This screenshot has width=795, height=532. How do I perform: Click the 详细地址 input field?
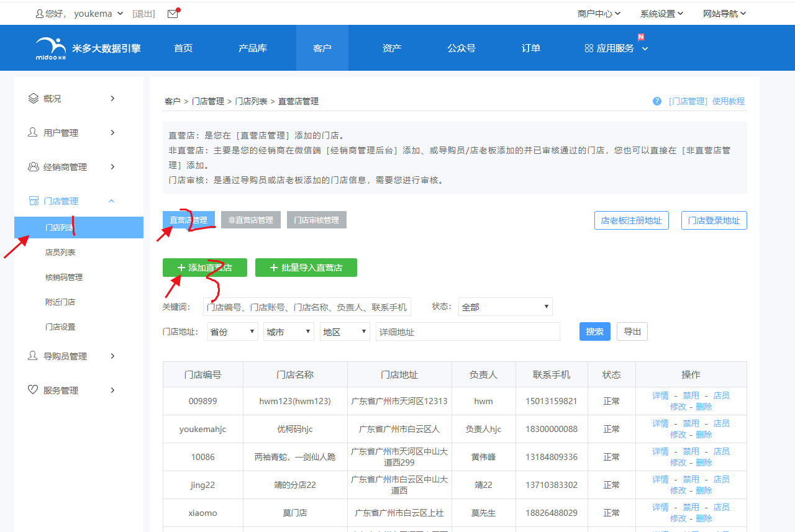tap(468, 332)
